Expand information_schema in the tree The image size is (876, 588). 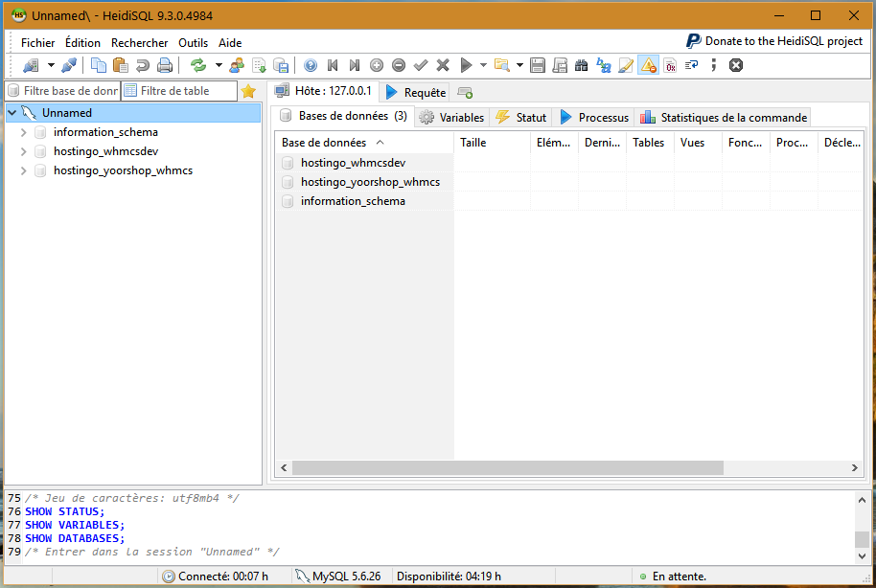click(23, 132)
